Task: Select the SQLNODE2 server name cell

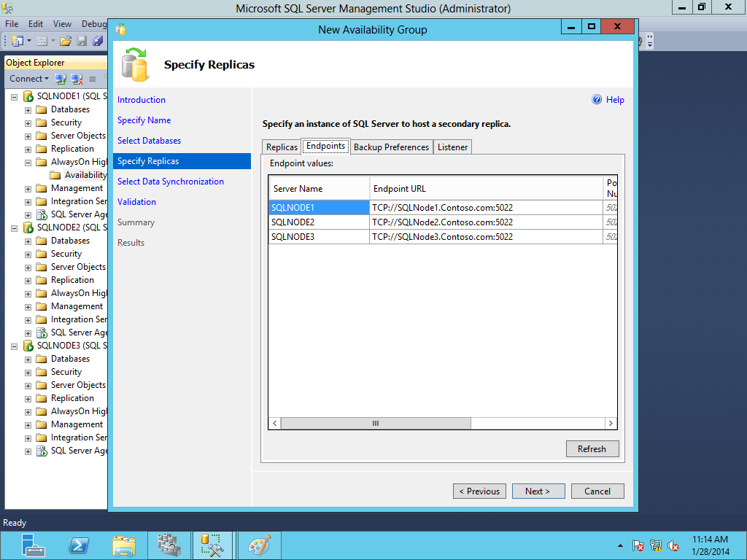Action: pos(320,222)
